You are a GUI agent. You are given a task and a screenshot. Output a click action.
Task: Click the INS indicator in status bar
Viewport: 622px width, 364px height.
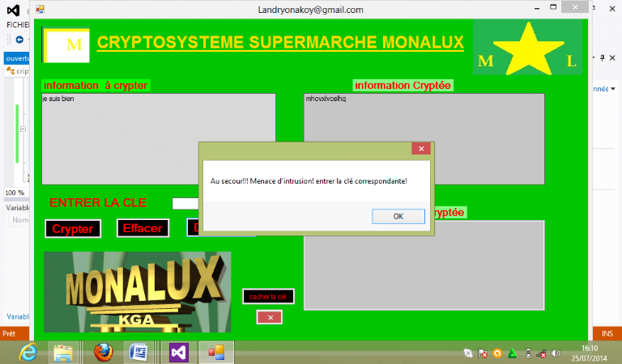[x=607, y=334]
